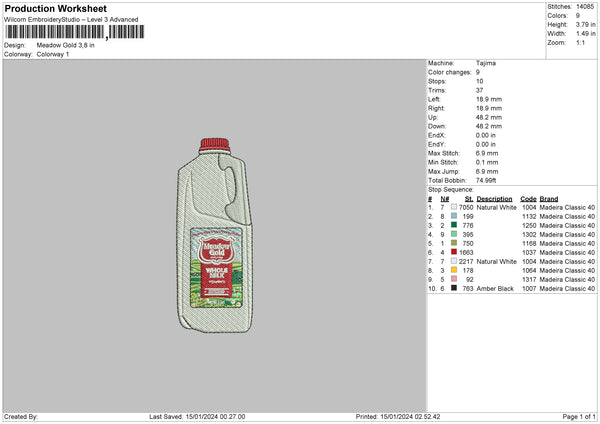Click 'Wilcom EmbroideryStudio – Level 3 Advanced' text

pos(71,20)
